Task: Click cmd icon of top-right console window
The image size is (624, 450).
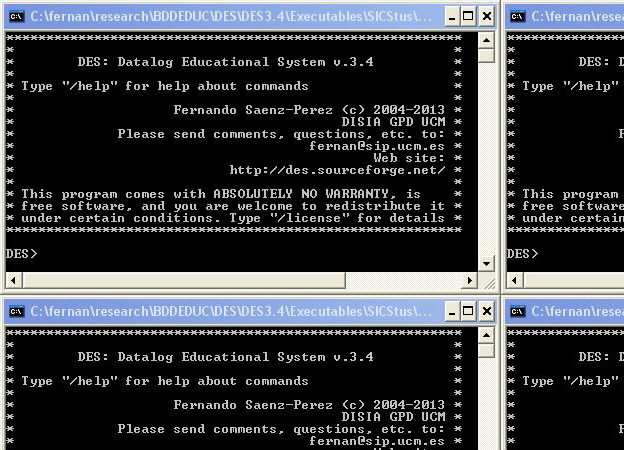Action: tap(518, 16)
